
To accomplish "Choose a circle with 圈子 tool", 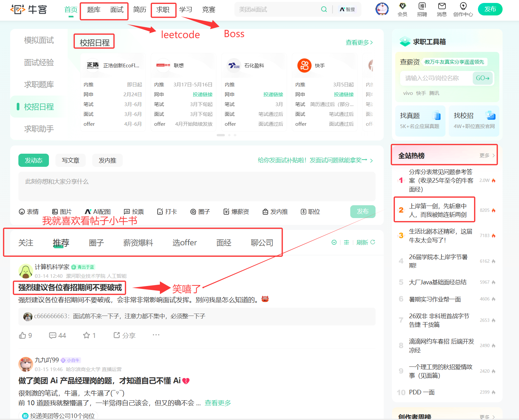I will [200, 212].
